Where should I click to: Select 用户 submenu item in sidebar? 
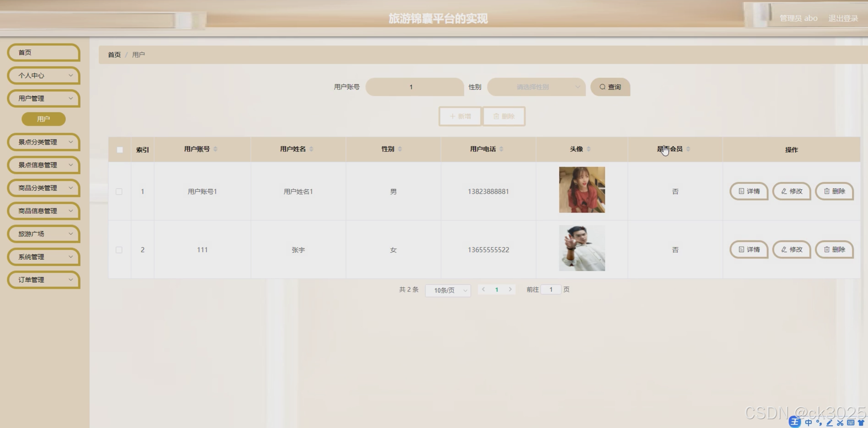coord(43,119)
